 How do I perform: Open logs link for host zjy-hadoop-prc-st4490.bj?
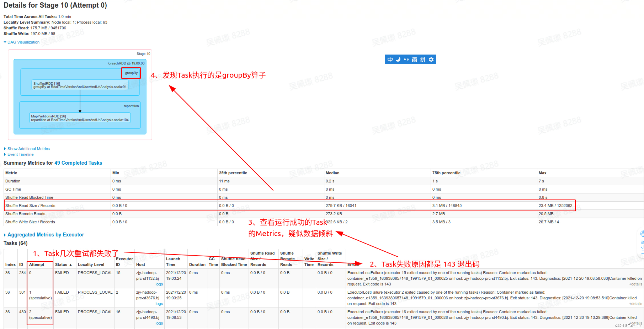[x=159, y=323]
